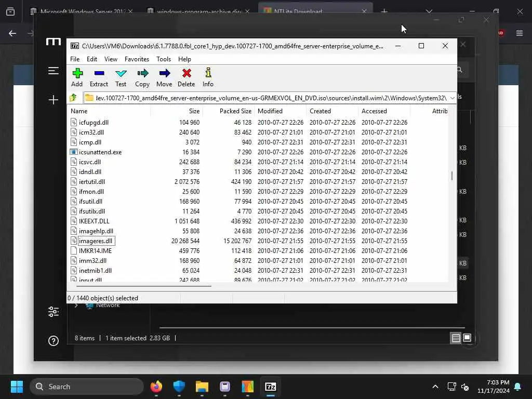
Task: Select the IKEEXT.DLL file
Action: coord(94,221)
